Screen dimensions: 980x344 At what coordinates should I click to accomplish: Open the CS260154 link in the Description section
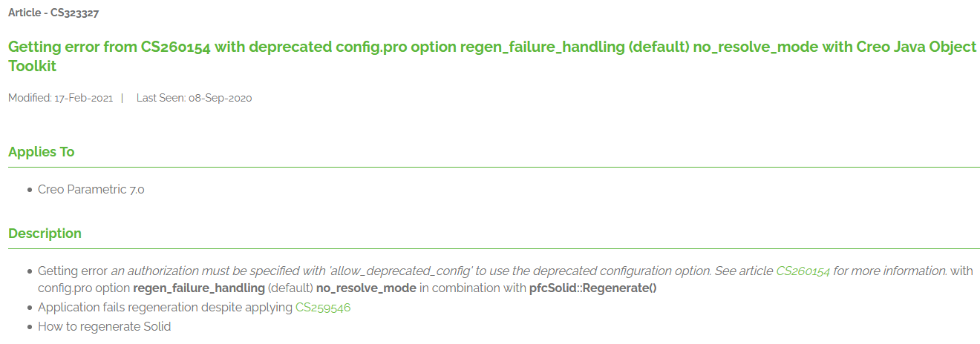click(x=803, y=271)
